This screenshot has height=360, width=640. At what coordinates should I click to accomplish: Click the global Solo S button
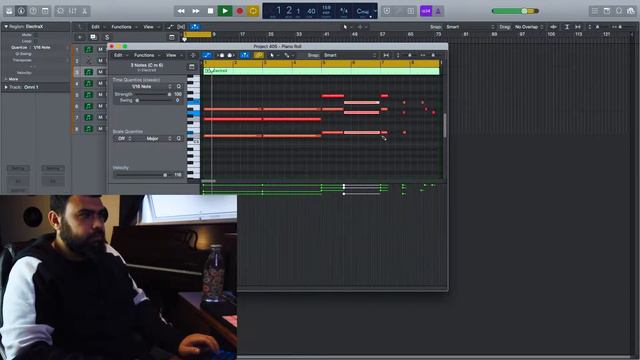(x=107, y=37)
